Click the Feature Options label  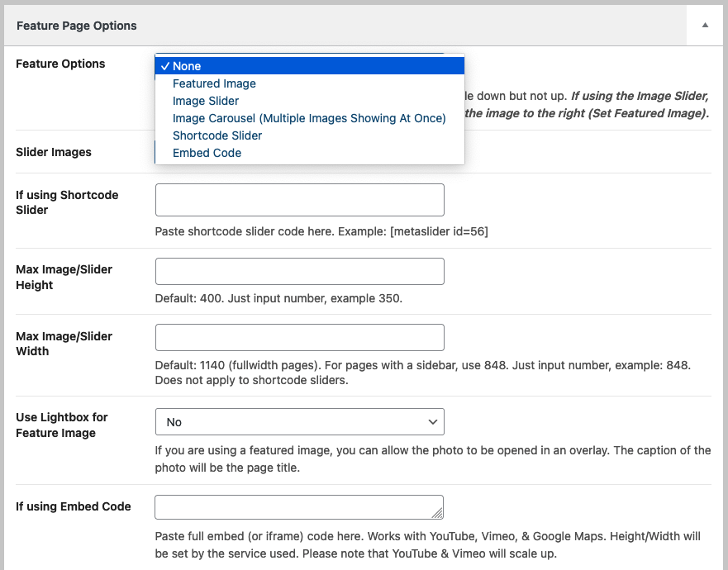[60, 64]
